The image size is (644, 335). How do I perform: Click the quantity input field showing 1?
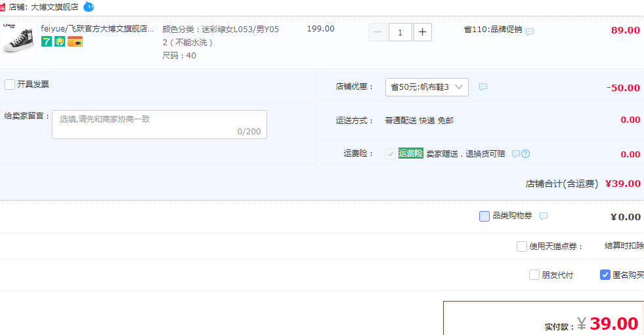pyautogui.click(x=400, y=32)
